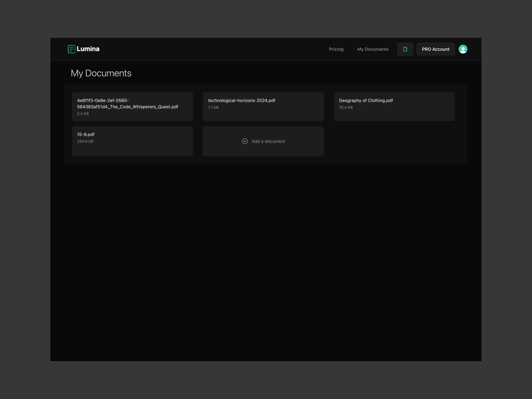Open the user avatar profile icon
This screenshot has width=532, height=399.
(463, 49)
